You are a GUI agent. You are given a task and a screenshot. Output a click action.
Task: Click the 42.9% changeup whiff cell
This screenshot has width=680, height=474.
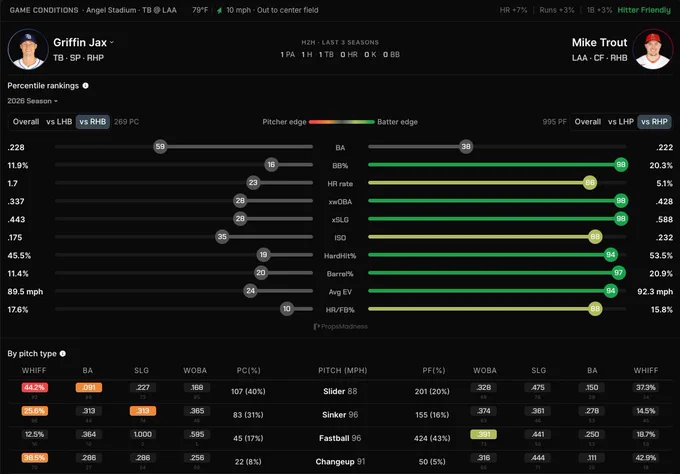click(646, 458)
